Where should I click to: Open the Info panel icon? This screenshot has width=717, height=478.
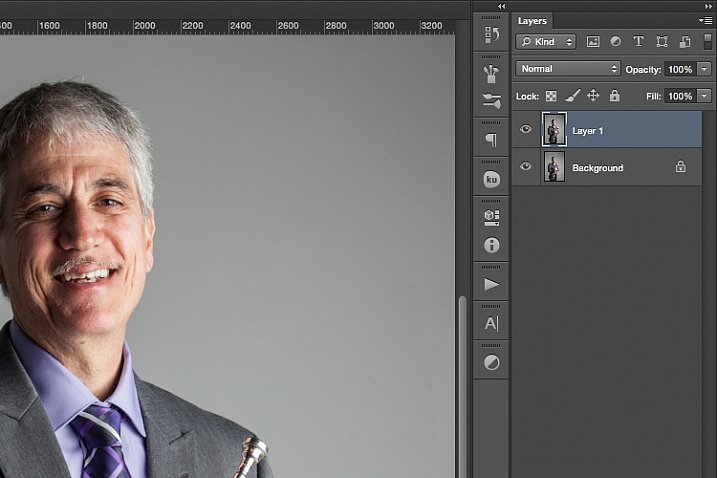[x=491, y=245]
